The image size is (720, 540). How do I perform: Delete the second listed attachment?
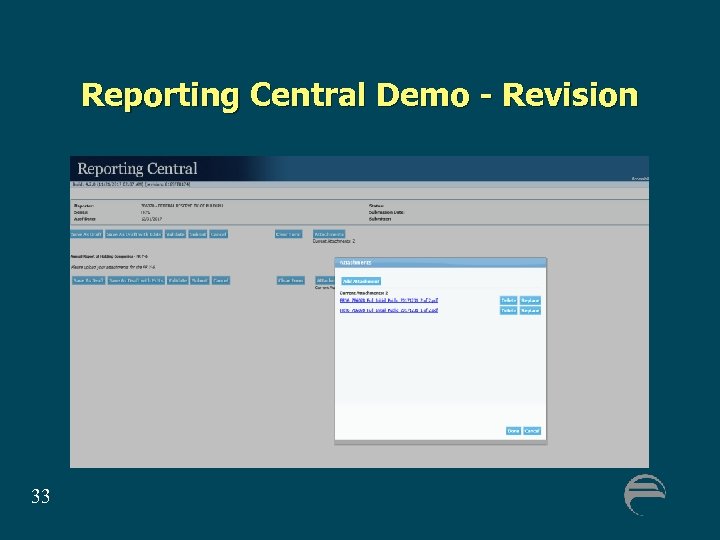tap(508, 310)
